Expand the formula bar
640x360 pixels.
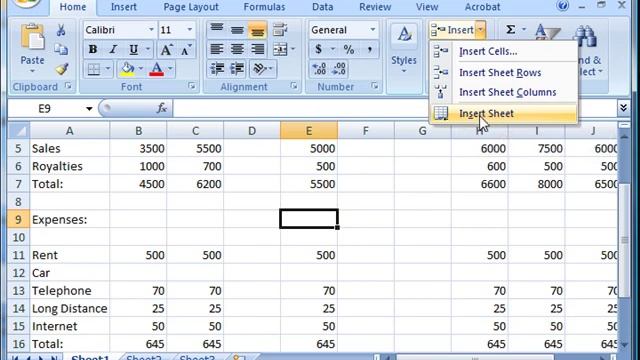(623, 108)
